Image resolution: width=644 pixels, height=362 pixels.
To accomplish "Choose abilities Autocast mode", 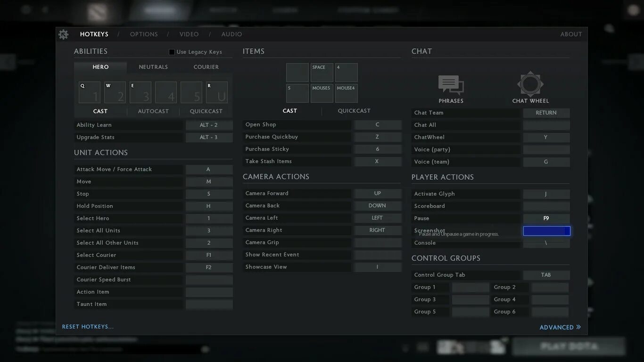I will pyautogui.click(x=153, y=111).
